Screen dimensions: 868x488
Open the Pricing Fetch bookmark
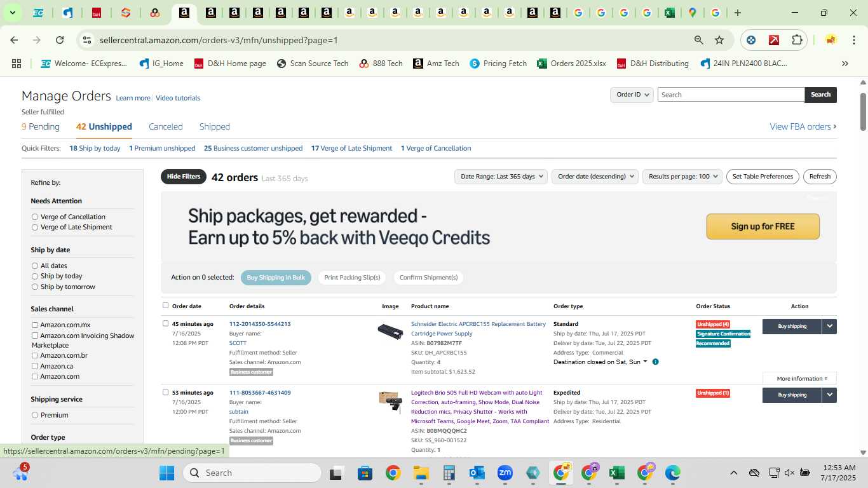pos(498,64)
